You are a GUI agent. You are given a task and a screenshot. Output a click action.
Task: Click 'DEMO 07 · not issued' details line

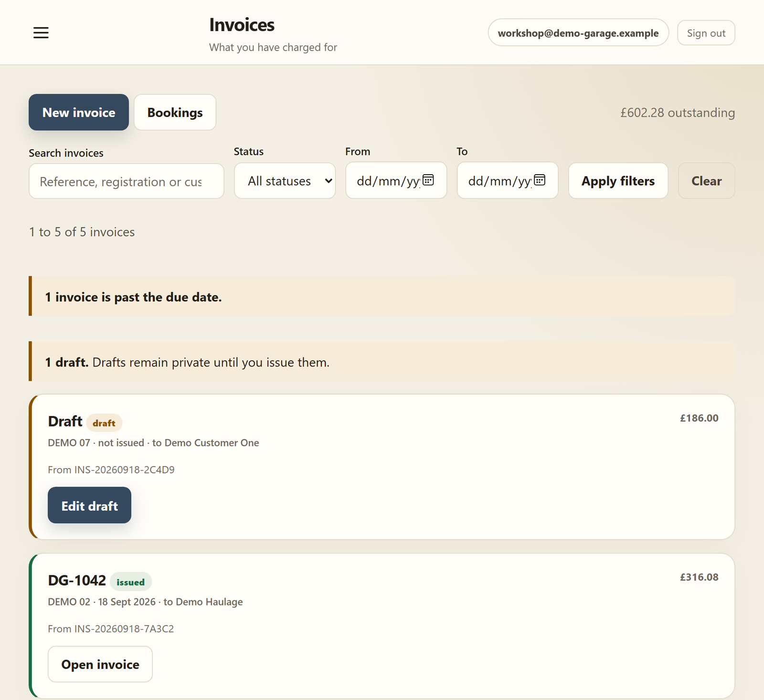coord(153,443)
